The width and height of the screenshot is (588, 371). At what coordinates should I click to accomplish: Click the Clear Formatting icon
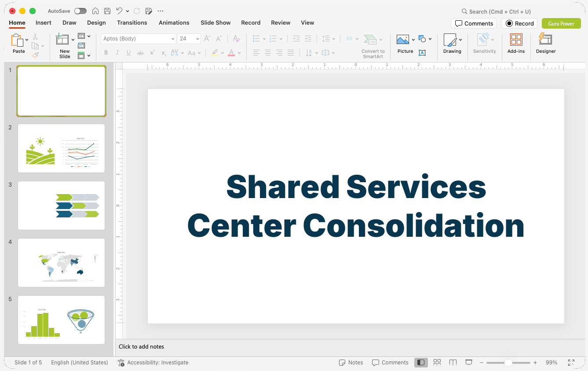(236, 39)
